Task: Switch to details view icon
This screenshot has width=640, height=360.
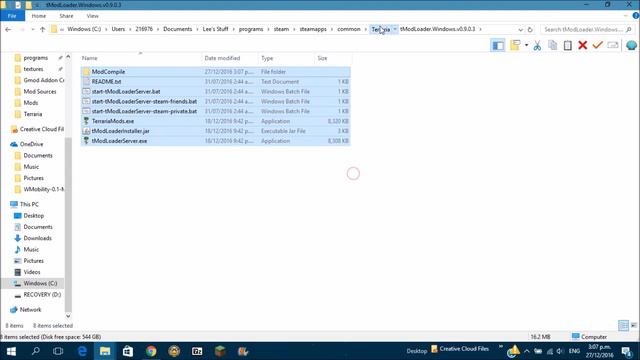Action: point(623,325)
